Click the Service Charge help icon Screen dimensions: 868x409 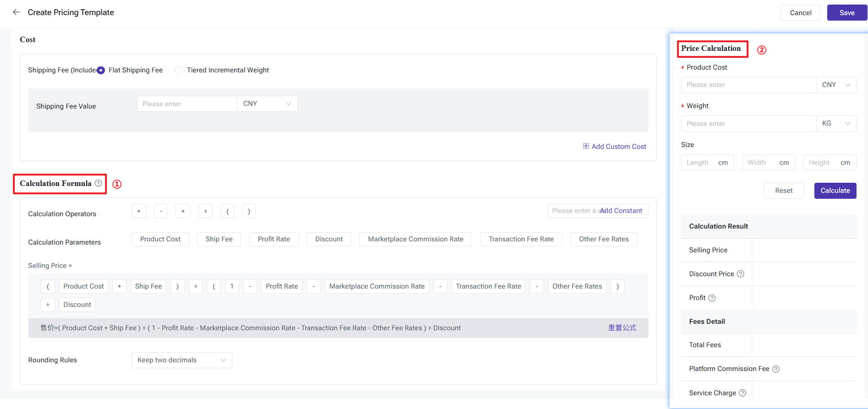pyautogui.click(x=742, y=393)
